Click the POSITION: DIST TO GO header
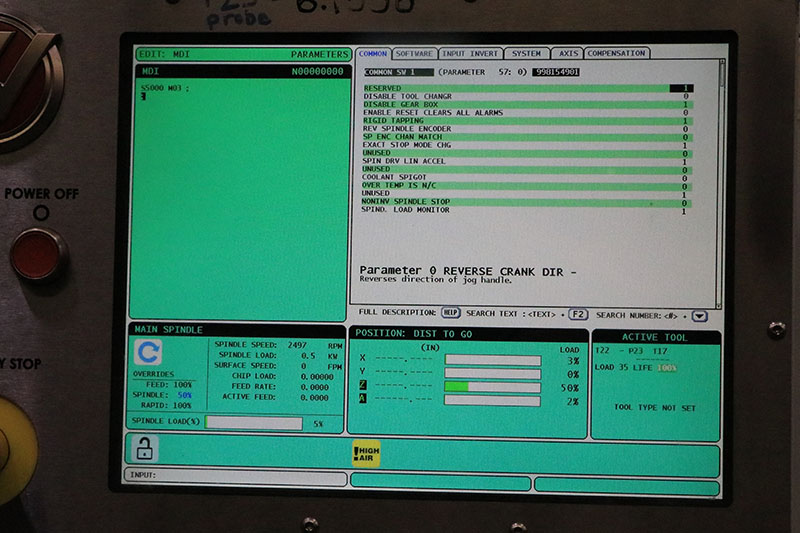Screen dimensions: 800x533 click(x=468, y=334)
